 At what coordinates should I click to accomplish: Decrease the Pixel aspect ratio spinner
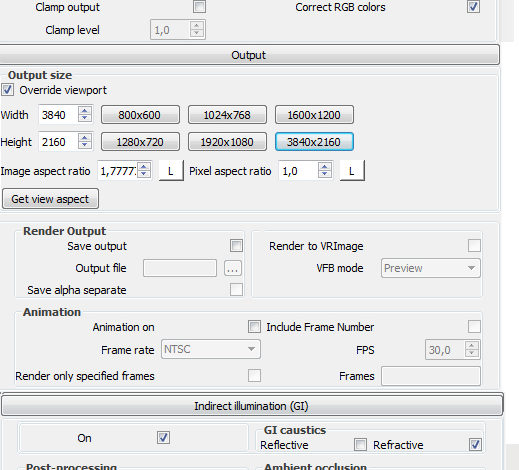(x=325, y=175)
